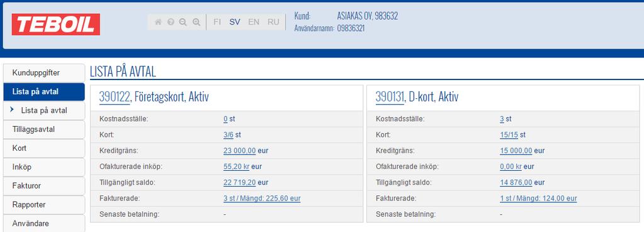Zoom in with plus magnifier icon

coord(196,22)
